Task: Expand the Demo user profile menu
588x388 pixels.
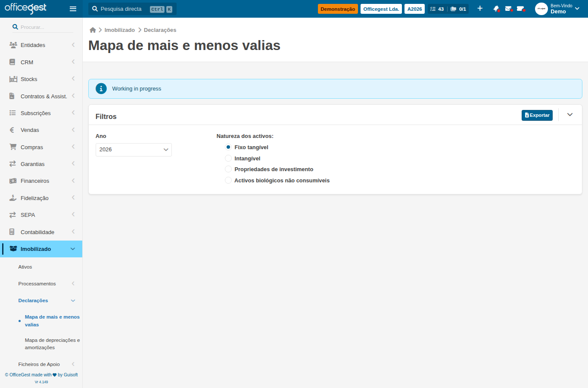Action: pos(558,9)
